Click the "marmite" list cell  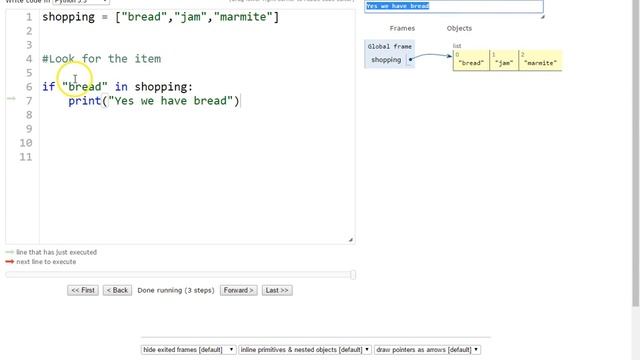pyautogui.click(x=540, y=60)
